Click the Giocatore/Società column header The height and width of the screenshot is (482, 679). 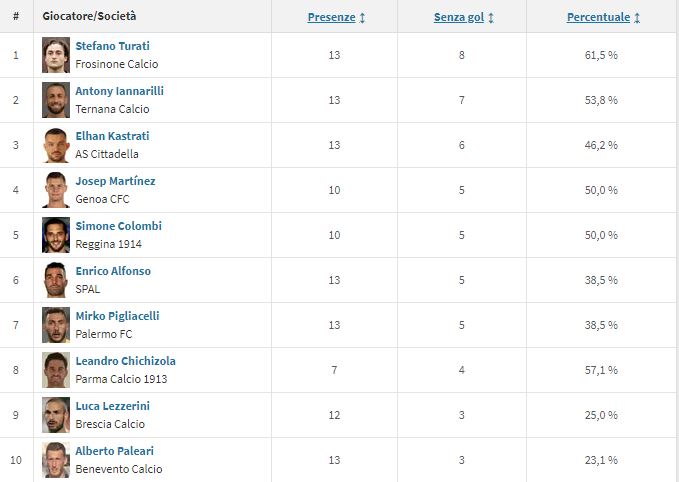(x=90, y=17)
